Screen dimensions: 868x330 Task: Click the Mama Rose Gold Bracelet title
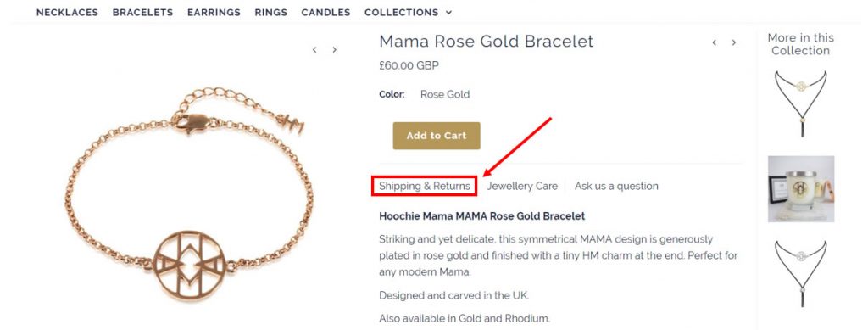[x=486, y=42]
